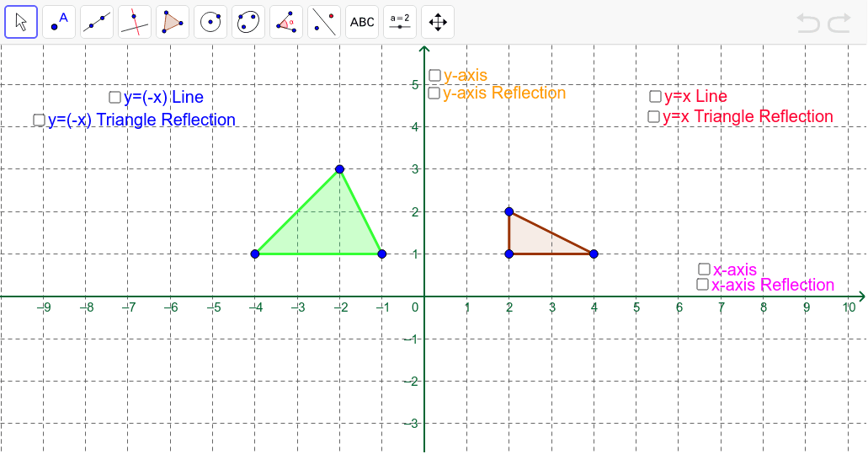The image size is (868, 454).
Task: Click the y-axis label −3
Action: [410, 425]
